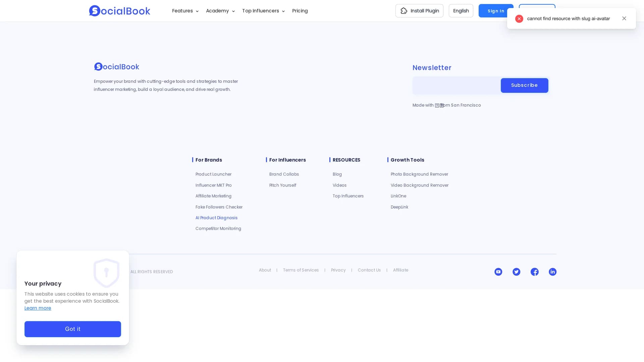The image size is (644, 362).
Task: Open Video Background Remover link
Action: point(420,185)
